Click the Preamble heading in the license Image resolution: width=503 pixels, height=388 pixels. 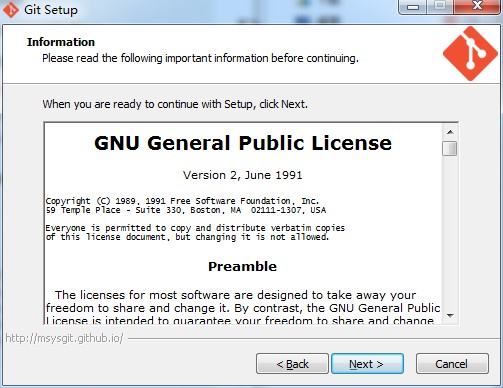(242, 266)
